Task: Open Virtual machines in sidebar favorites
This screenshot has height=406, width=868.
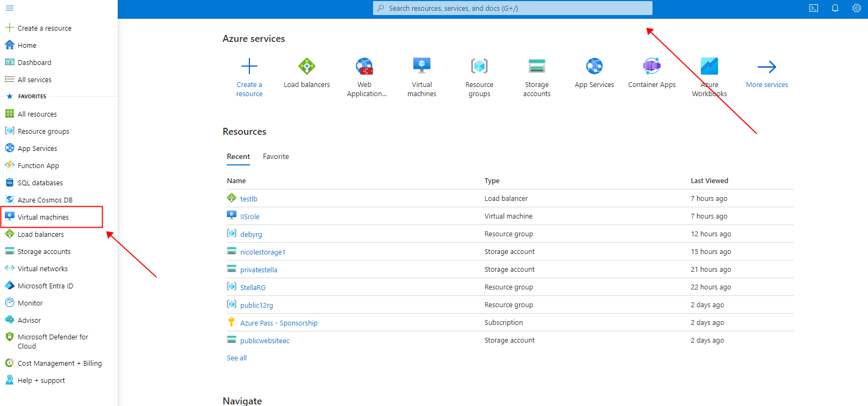Action: (x=43, y=217)
